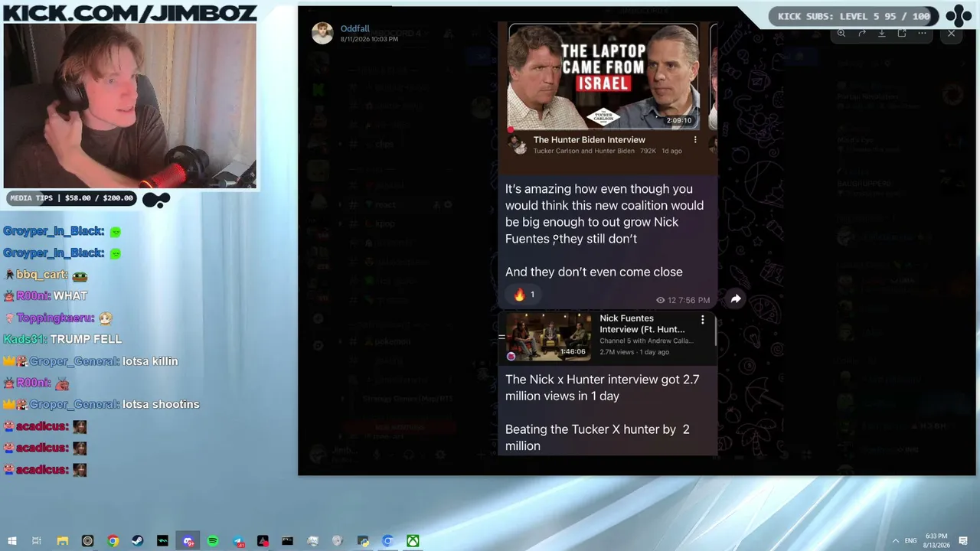This screenshot has width=980, height=551.
Task: Open Task View on the taskbar
Action: [37, 541]
